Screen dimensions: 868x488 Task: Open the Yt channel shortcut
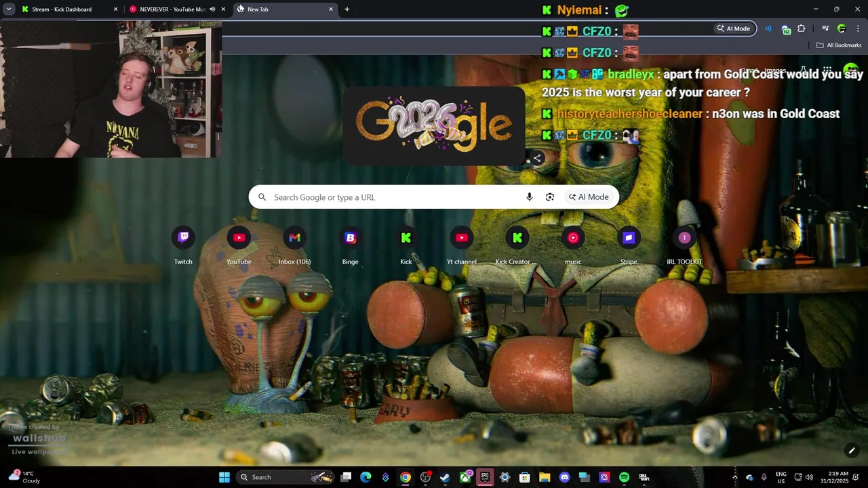click(461, 246)
